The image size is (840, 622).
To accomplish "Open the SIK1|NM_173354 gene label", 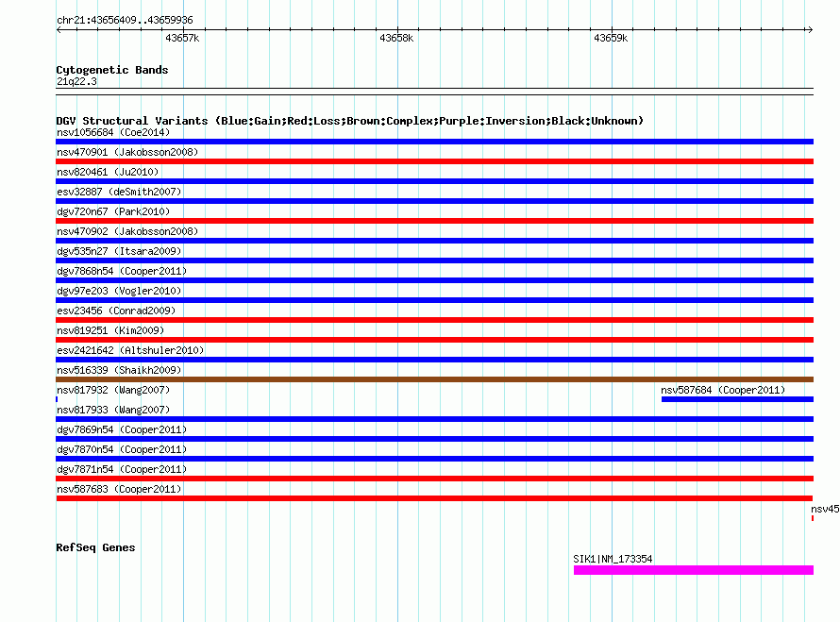I will tap(613, 559).
